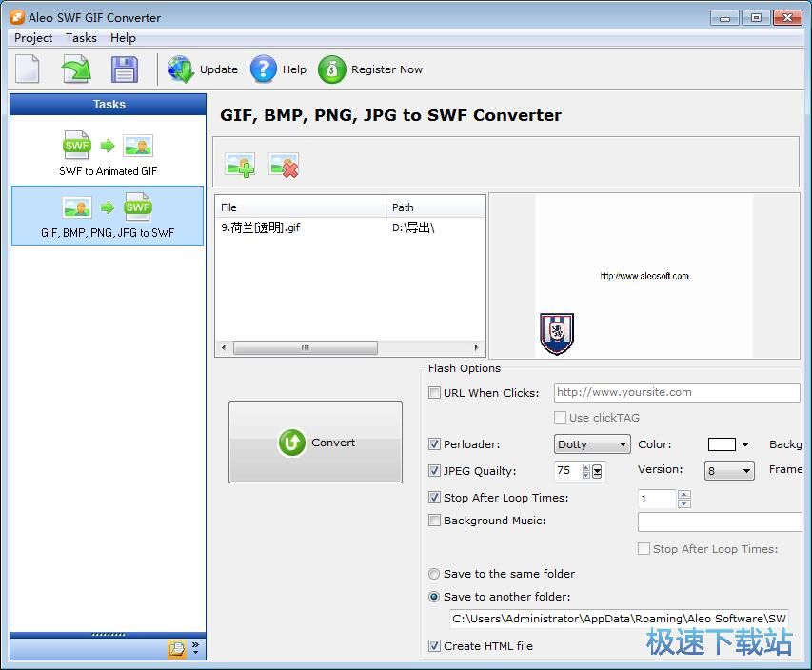Image resolution: width=812 pixels, height=670 pixels.
Task: Click the Tasks panel header
Action: coord(109,104)
